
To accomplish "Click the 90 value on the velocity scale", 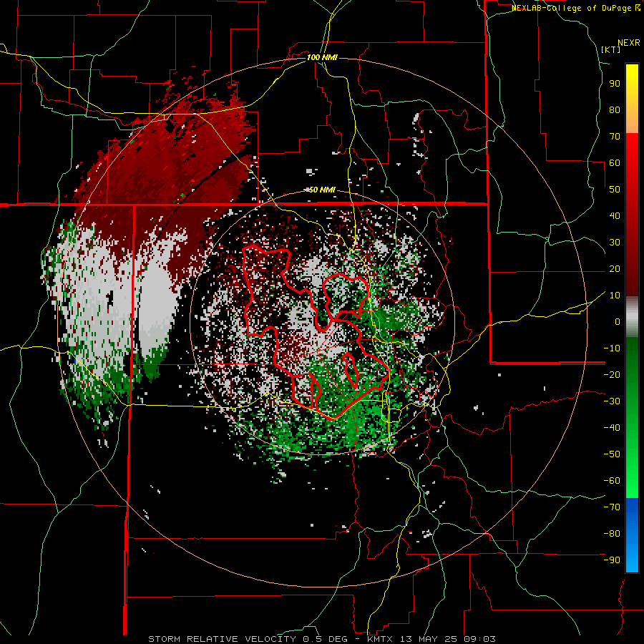I will pyautogui.click(x=615, y=84).
